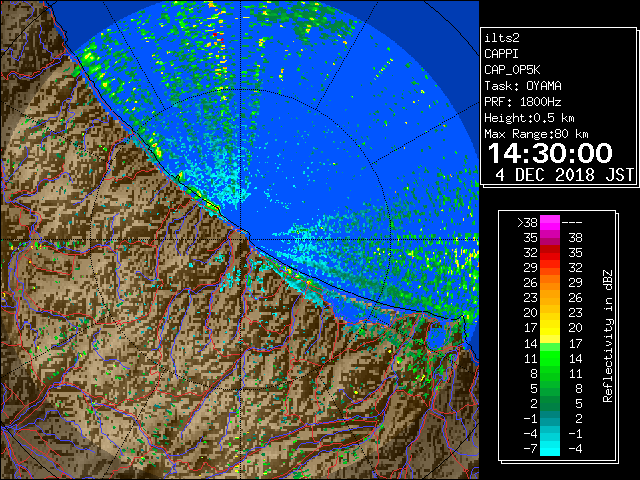Screen dimensions: 640x480
Task: Click the 'Reflectivity in dBZ' axis label
Action: [x=608, y=336]
